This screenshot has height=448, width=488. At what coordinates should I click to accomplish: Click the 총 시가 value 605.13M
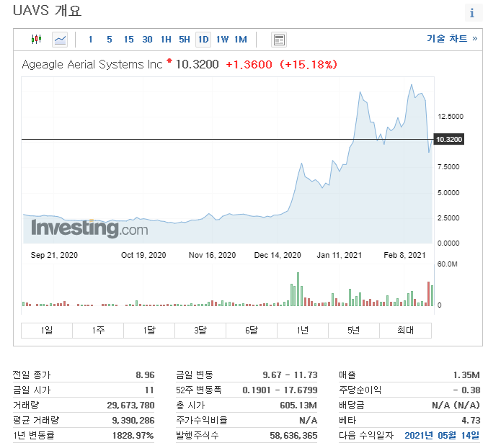coord(298,405)
